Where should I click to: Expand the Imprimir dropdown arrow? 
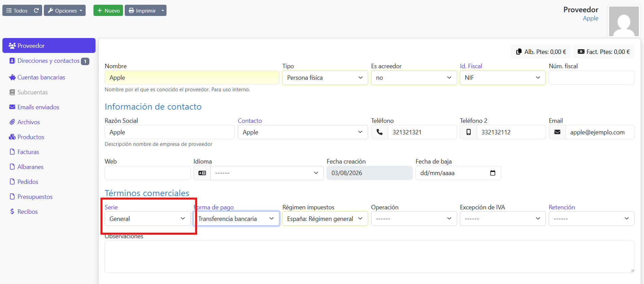[163, 11]
